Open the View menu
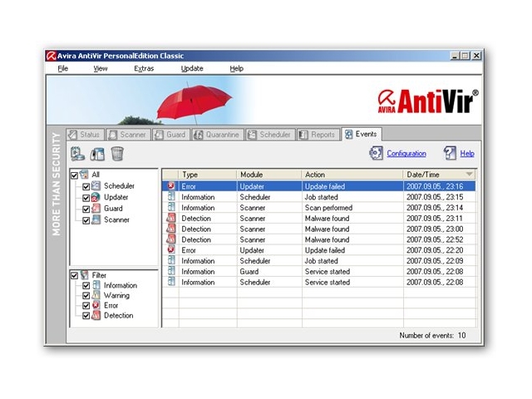Image resolution: width=532 pixels, height=399 pixels. [x=101, y=68]
